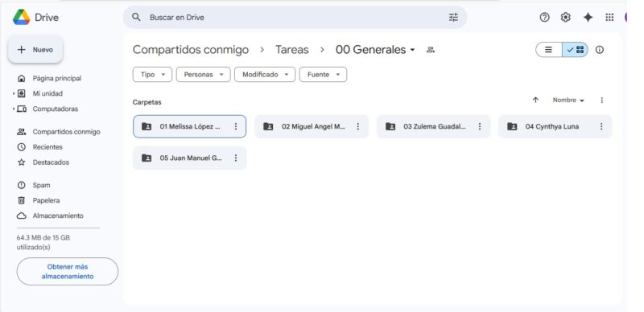The height and width of the screenshot is (312, 644).
Task: Click the Carpetas section heading
Action: tap(147, 102)
